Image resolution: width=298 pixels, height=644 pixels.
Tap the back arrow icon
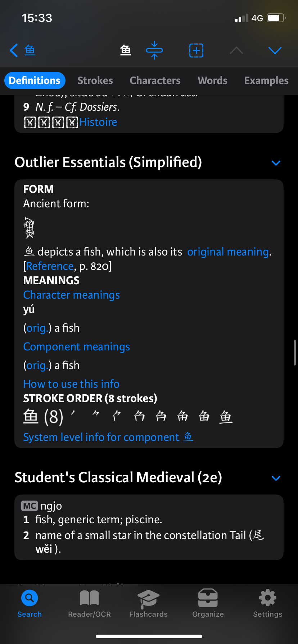pyautogui.click(x=14, y=50)
